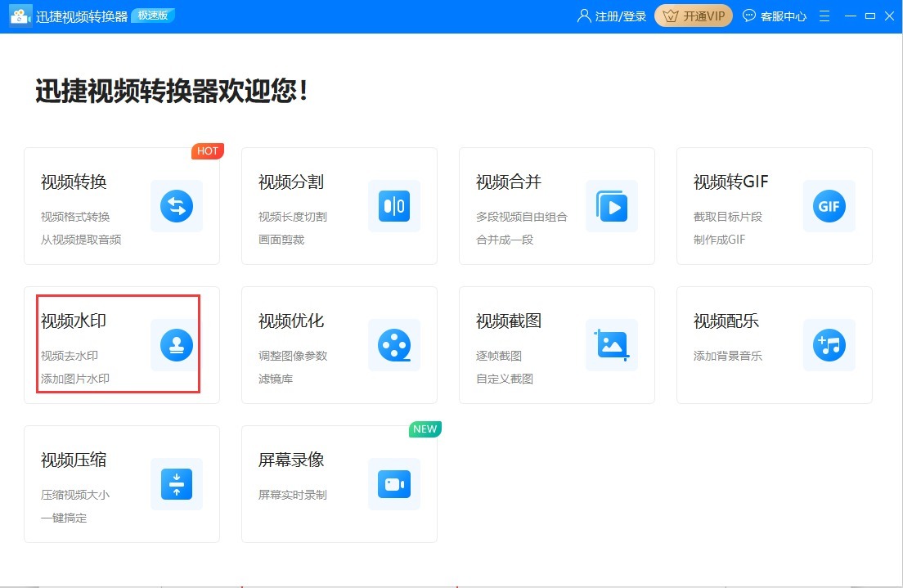Click the 多段视频自由组合 description text
This screenshot has height=588, width=903.
click(x=522, y=217)
